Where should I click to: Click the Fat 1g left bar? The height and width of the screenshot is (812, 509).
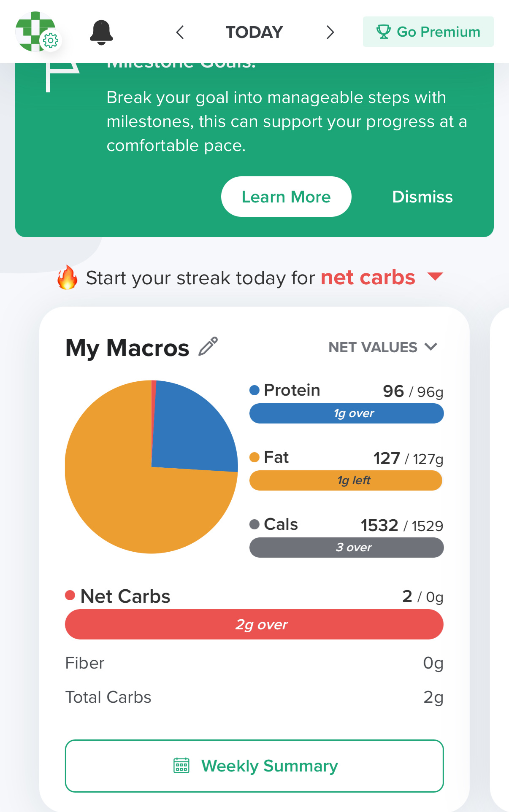(x=347, y=480)
